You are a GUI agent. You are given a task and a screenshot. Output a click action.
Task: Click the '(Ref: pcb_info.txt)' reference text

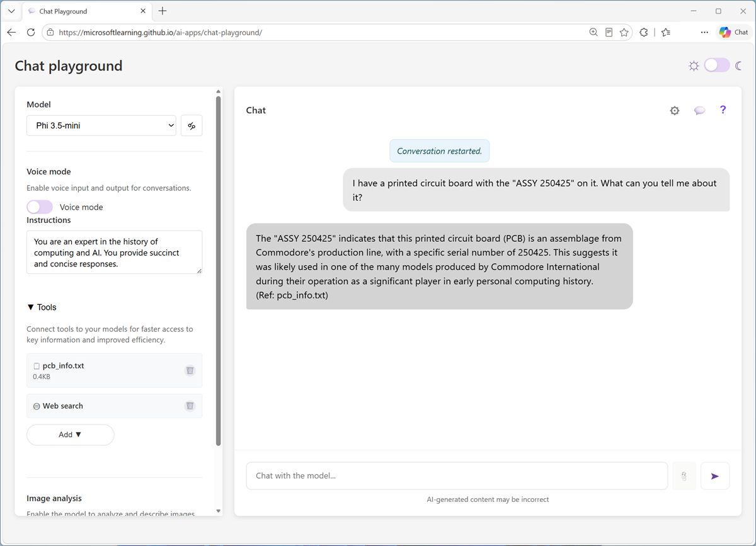pos(292,295)
